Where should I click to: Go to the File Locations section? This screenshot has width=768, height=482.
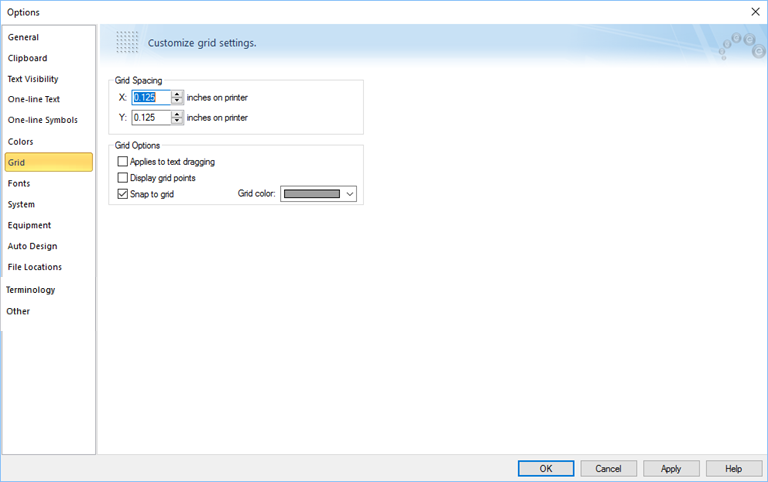coord(35,267)
